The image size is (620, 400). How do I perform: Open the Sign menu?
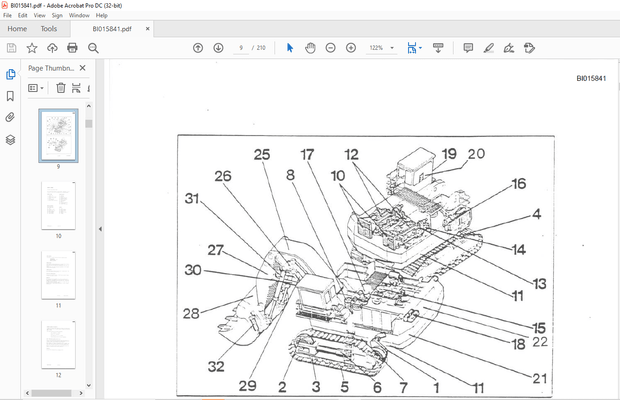click(x=57, y=15)
